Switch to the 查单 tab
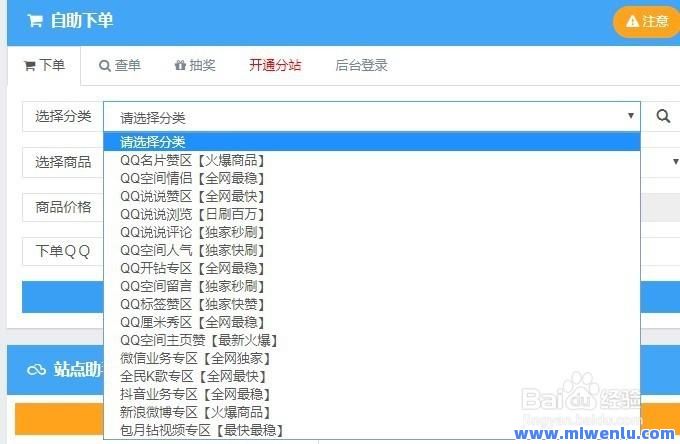The width and height of the screenshot is (680, 444). tap(120, 65)
